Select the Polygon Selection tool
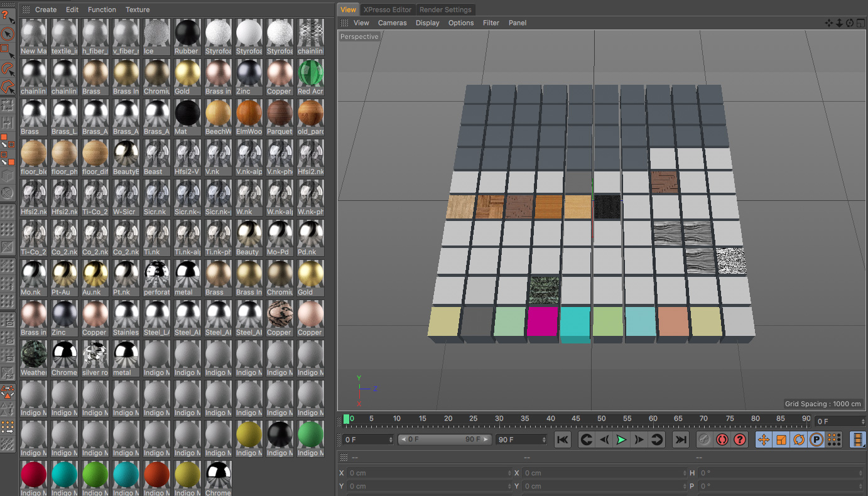This screenshot has height=496, width=868. [7, 85]
